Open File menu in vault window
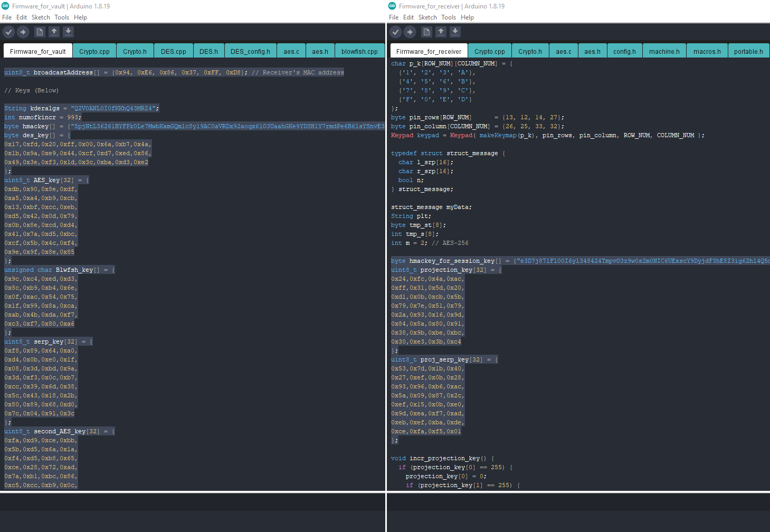The width and height of the screenshot is (770, 532). [x=7, y=17]
